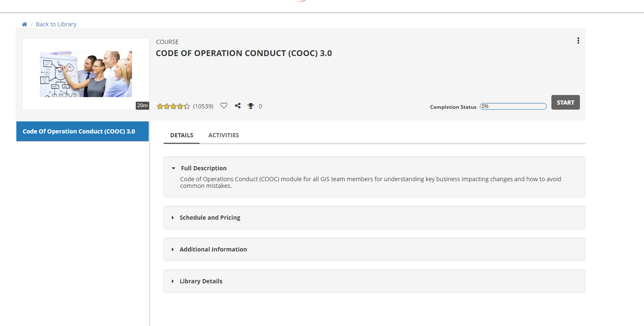The image size is (644, 326).
Task: Click the home icon in the breadcrumb
Action: point(25,24)
